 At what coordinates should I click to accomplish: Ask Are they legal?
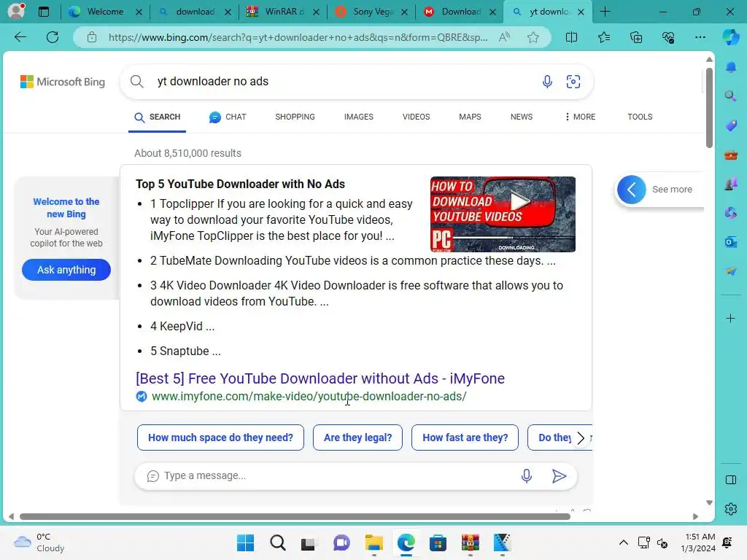tap(357, 437)
